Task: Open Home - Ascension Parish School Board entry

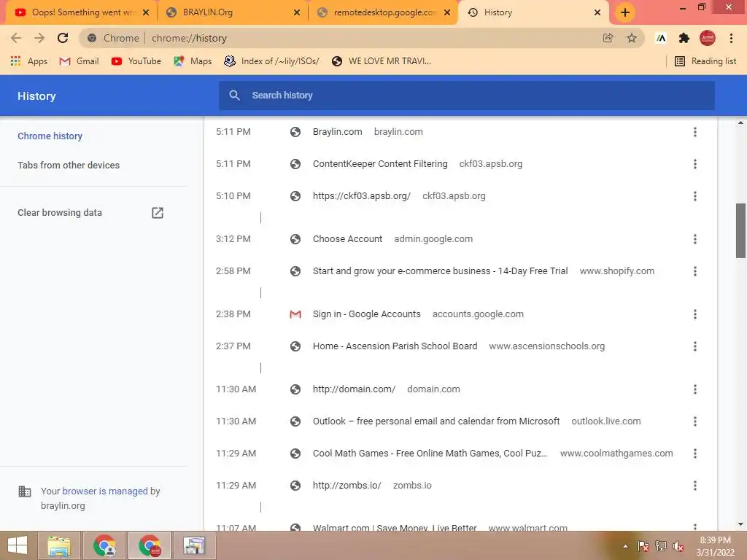Action: pos(395,346)
